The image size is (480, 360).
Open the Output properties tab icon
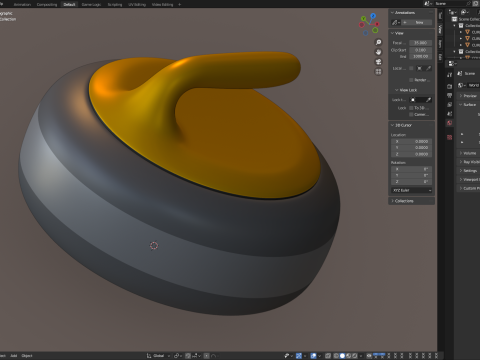(x=450, y=95)
